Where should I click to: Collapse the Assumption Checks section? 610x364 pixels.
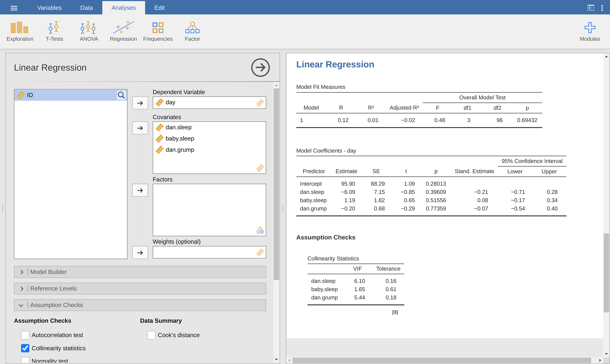140,305
